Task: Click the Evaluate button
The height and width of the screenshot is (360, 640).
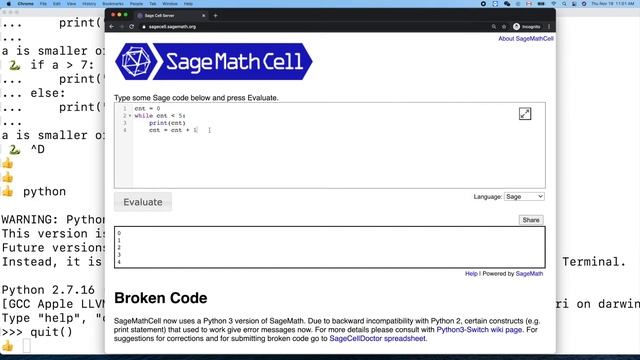Action: tap(143, 202)
